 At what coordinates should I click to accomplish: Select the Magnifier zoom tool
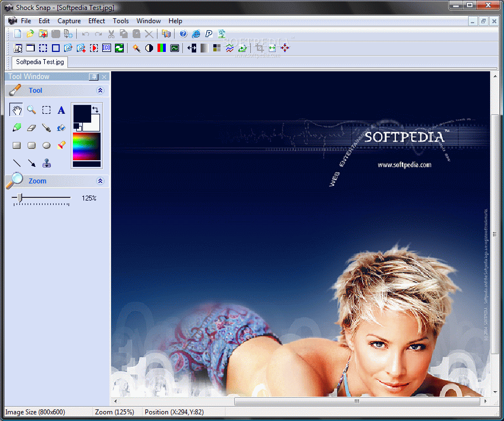(x=31, y=110)
